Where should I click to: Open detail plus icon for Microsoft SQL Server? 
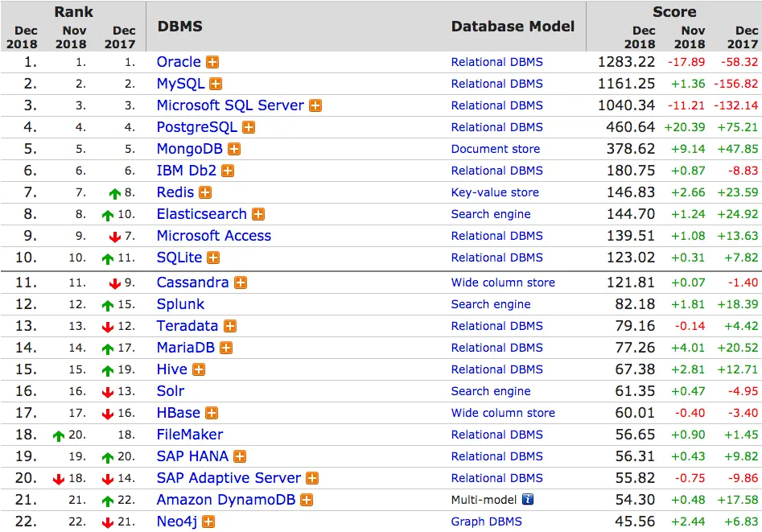[x=315, y=105]
